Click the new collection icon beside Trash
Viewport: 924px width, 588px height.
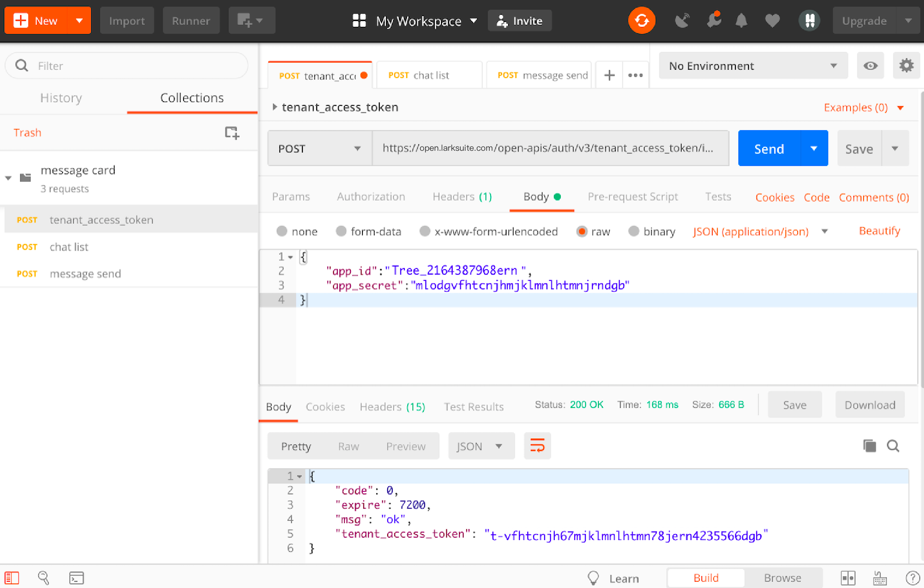(231, 133)
